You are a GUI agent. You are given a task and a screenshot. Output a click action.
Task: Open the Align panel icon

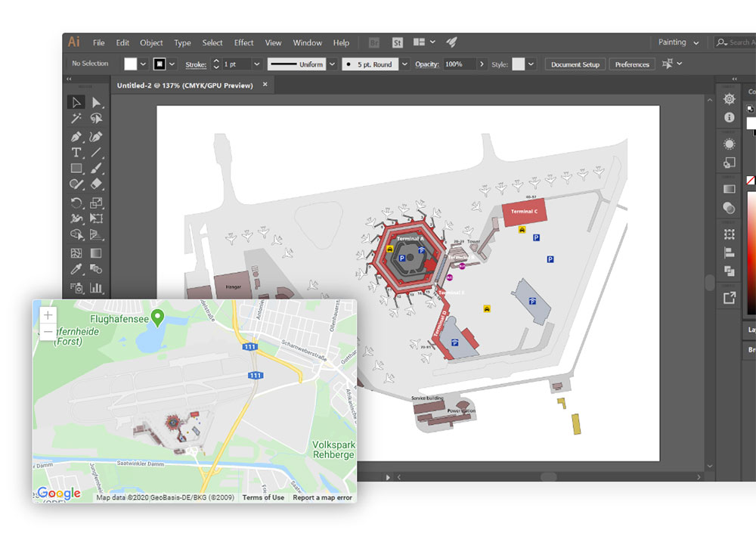[729, 252]
